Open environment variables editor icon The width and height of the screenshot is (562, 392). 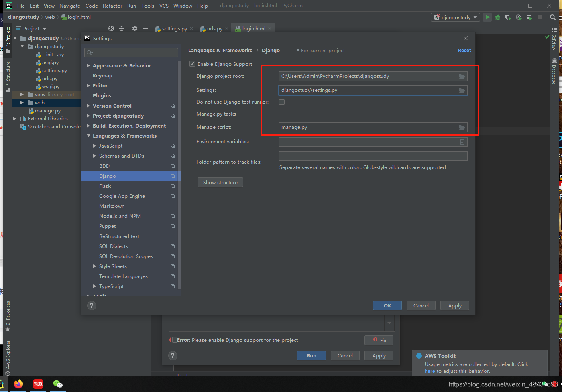tap(462, 142)
